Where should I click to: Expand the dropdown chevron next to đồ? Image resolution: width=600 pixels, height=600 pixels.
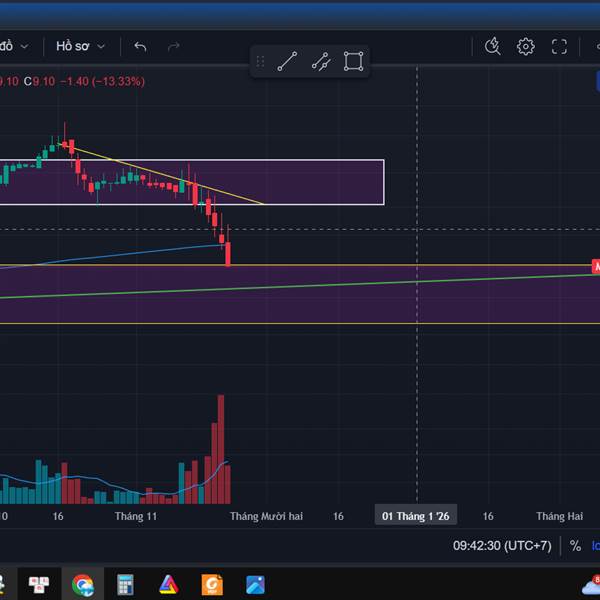click(24, 47)
